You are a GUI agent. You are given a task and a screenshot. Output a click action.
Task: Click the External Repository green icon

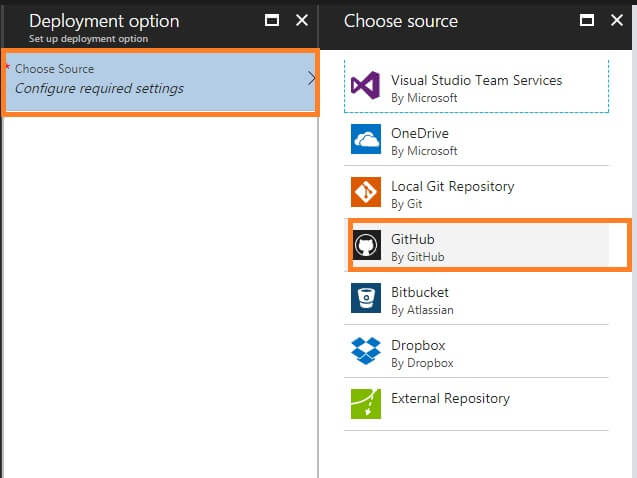click(x=366, y=404)
